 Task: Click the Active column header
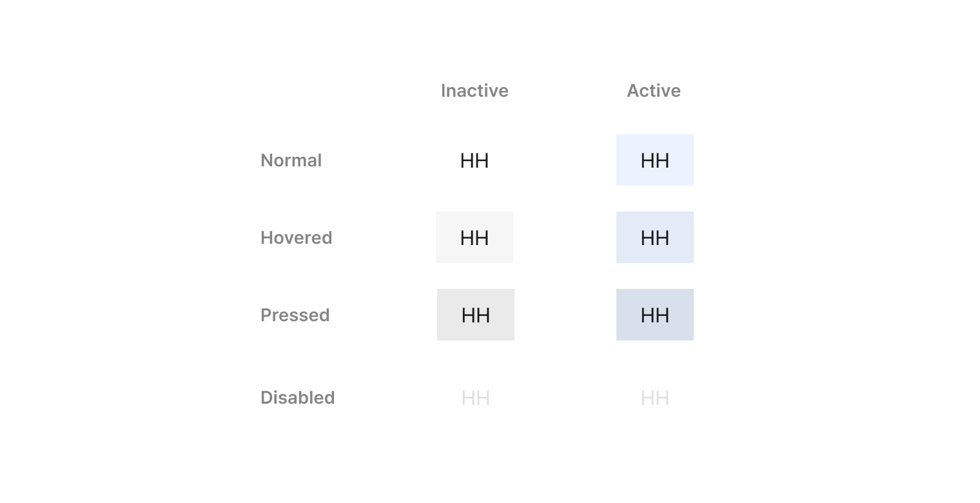click(x=654, y=91)
